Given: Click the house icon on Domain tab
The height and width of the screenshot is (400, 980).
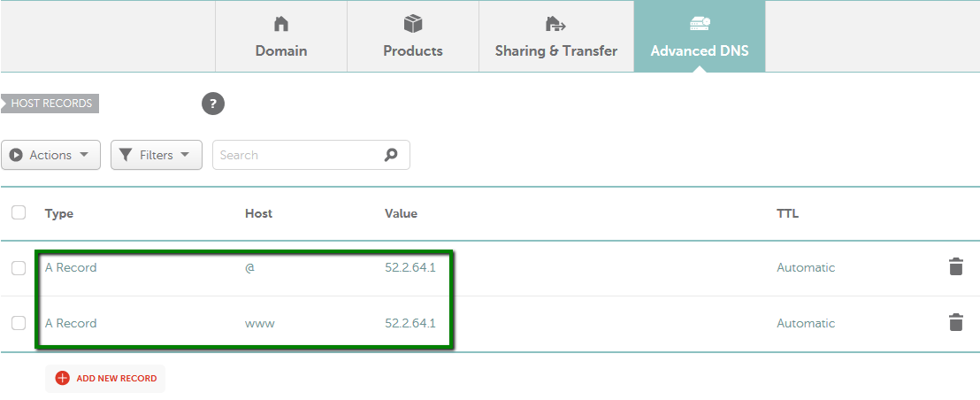Looking at the screenshot, I should click(281, 24).
